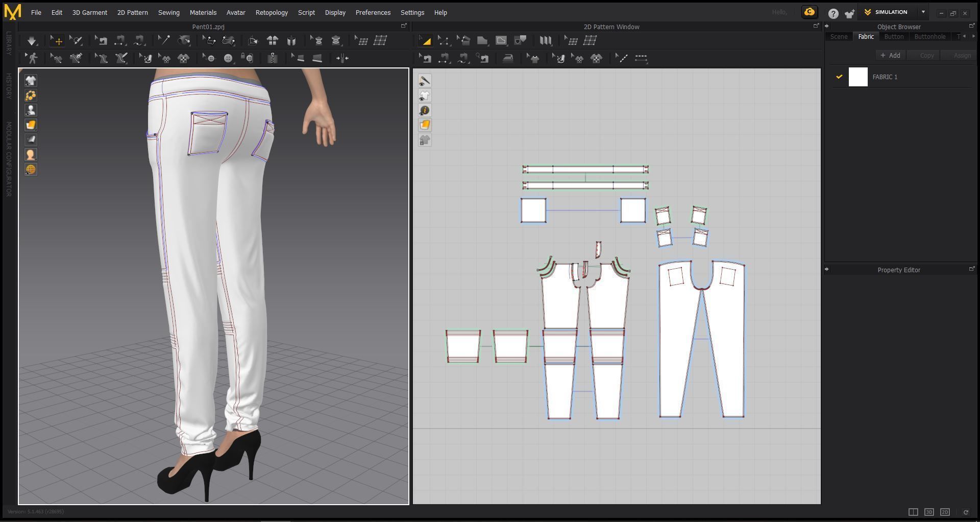Show next Object Browser tabs arrow
Viewport: 980px width, 522px height.
pos(973,36)
